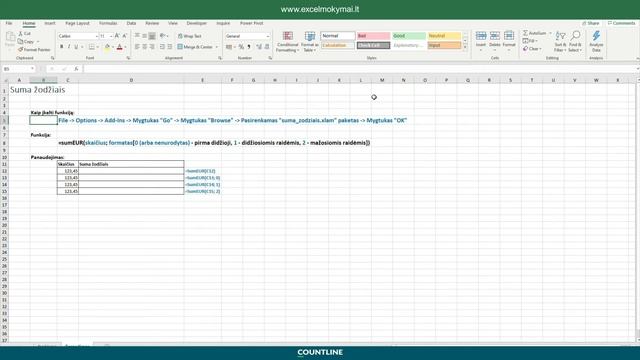This screenshot has height=360, width=640.
Task: Open Sort & Filter menu
Action: [560, 42]
